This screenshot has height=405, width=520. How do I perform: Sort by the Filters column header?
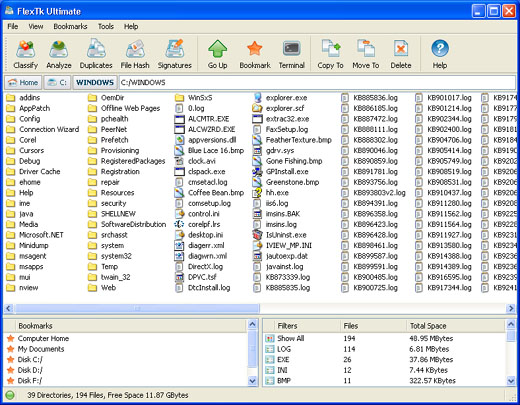[x=306, y=326]
